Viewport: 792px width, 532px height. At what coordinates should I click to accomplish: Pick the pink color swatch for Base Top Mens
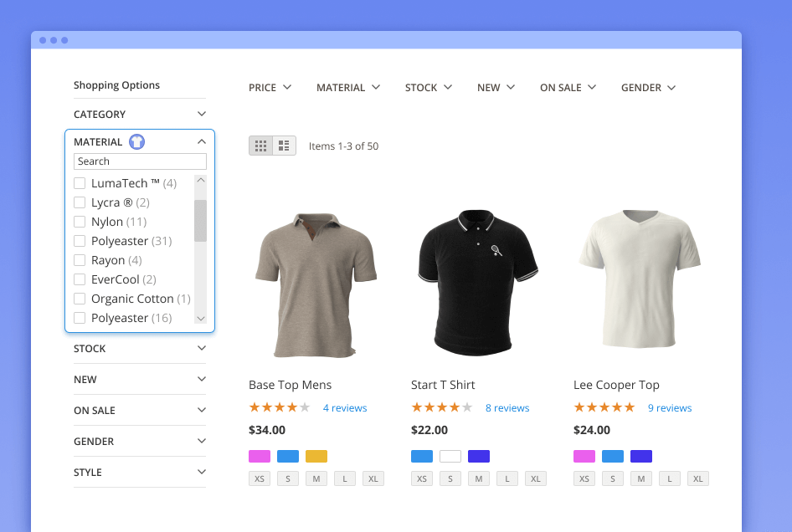[260, 457]
